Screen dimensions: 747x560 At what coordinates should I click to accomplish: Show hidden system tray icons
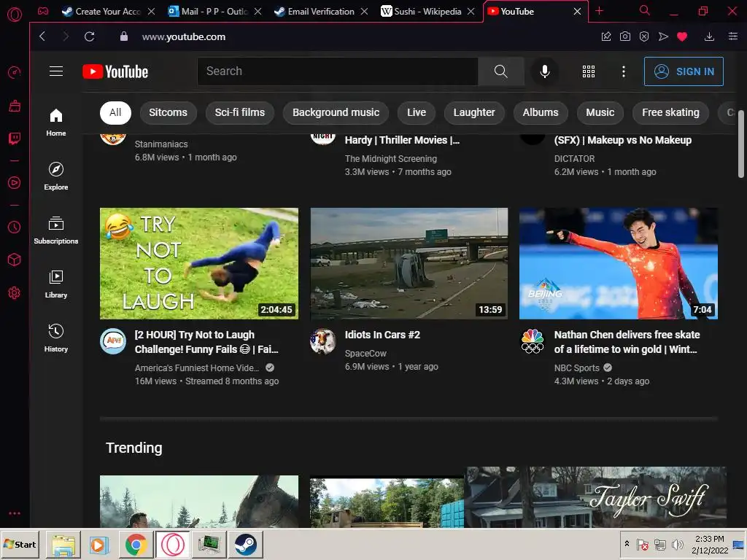627,543
